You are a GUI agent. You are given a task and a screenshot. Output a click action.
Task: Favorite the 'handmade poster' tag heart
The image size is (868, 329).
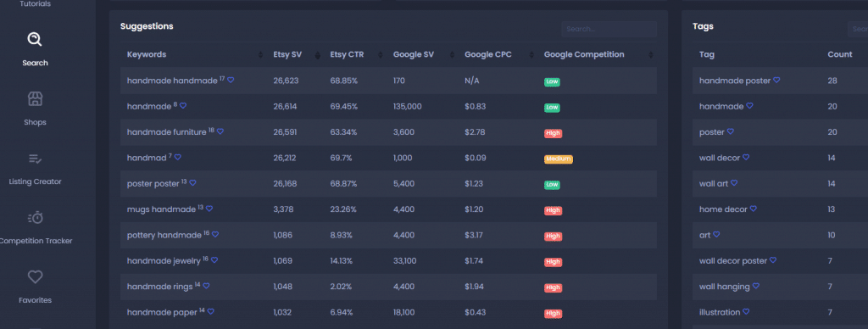point(776,81)
